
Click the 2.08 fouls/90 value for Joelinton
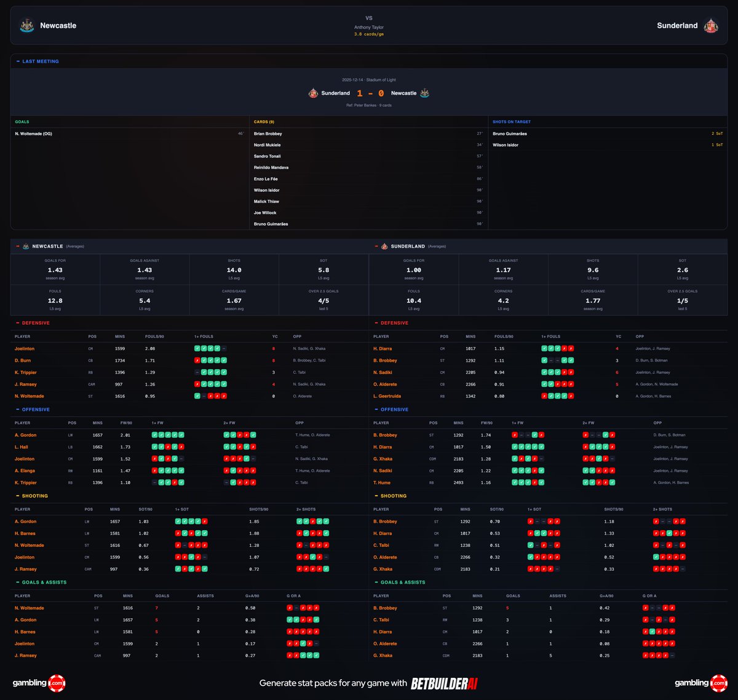(x=150, y=349)
